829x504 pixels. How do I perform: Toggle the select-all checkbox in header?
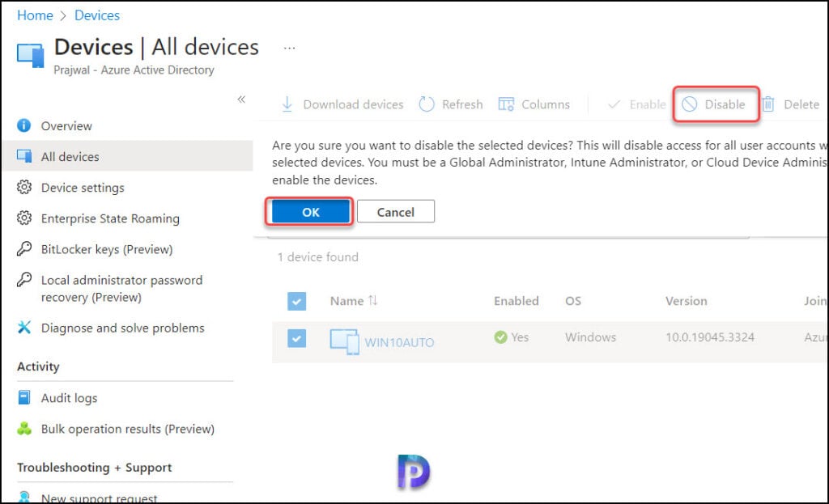pyautogui.click(x=296, y=301)
